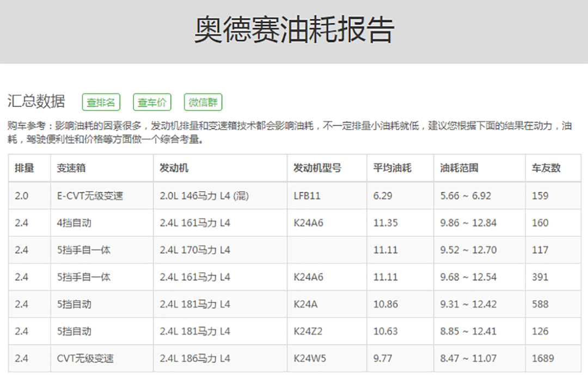The image size is (588, 385).
Task: Sort by the 平均油耗 column header
Action: [x=393, y=168]
